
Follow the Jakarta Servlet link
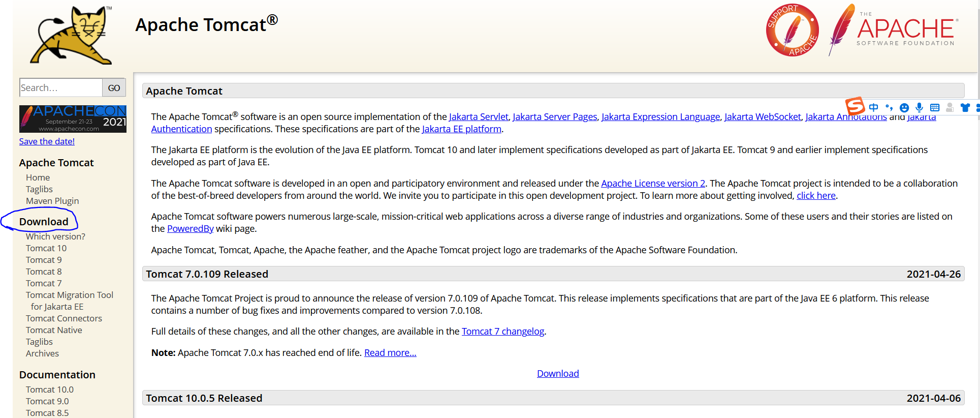click(479, 117)
